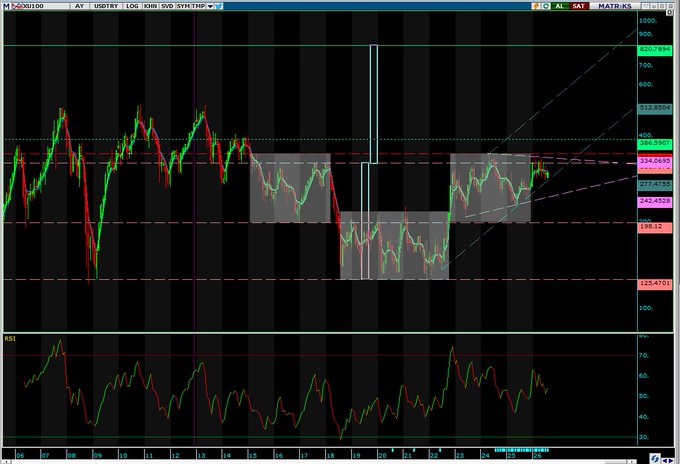Click the XU100 symbol field

point(45,6)
